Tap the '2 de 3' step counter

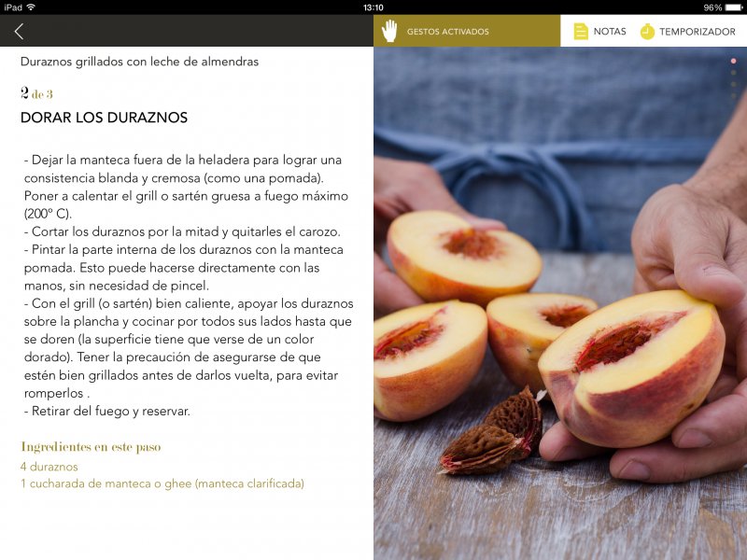click(36, 92)
